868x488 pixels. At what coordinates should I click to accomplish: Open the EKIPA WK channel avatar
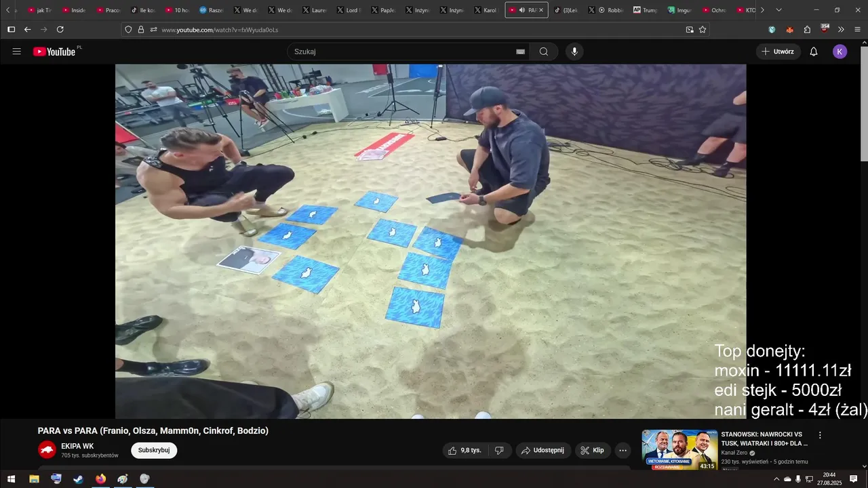coord(47,449)
